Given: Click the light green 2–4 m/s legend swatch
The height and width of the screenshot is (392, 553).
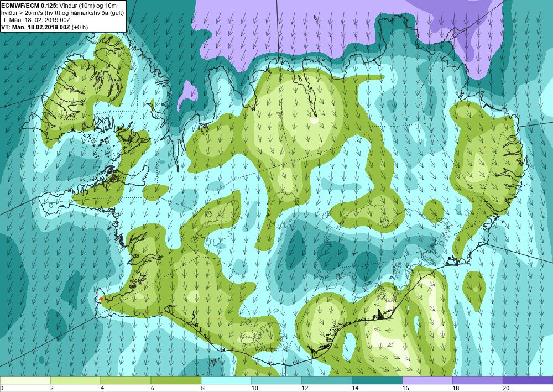Looking at the screenshot, I should 75,380.
